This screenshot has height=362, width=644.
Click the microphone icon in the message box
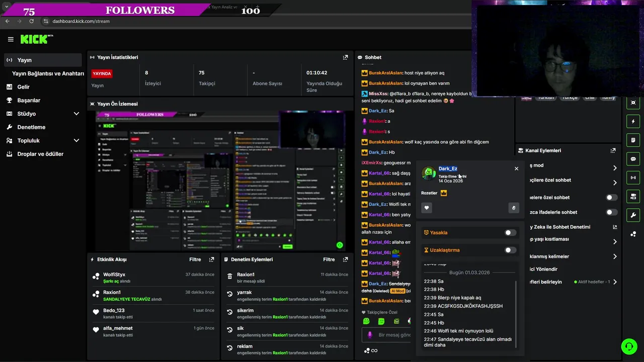pyautogui.click(x=370, y=335)
